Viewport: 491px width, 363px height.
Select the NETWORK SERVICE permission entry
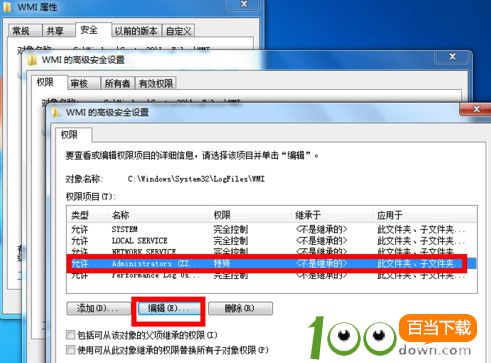click(271, 251)
